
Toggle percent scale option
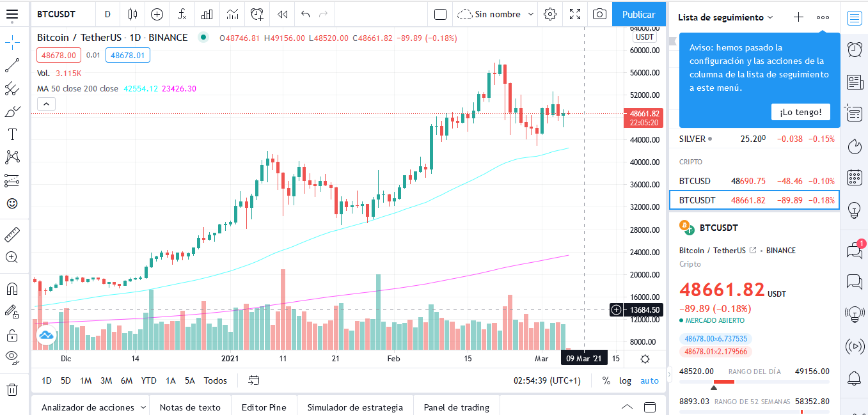click(x=606, y=380)
